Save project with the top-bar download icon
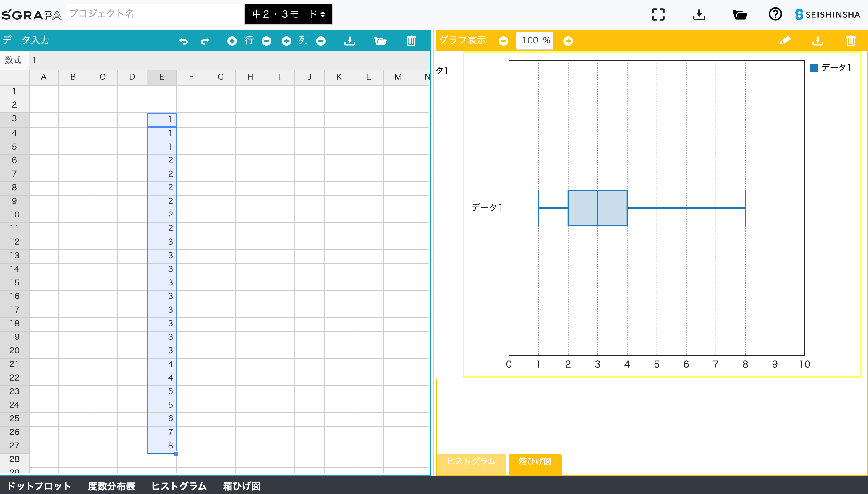 click(699, 14)
